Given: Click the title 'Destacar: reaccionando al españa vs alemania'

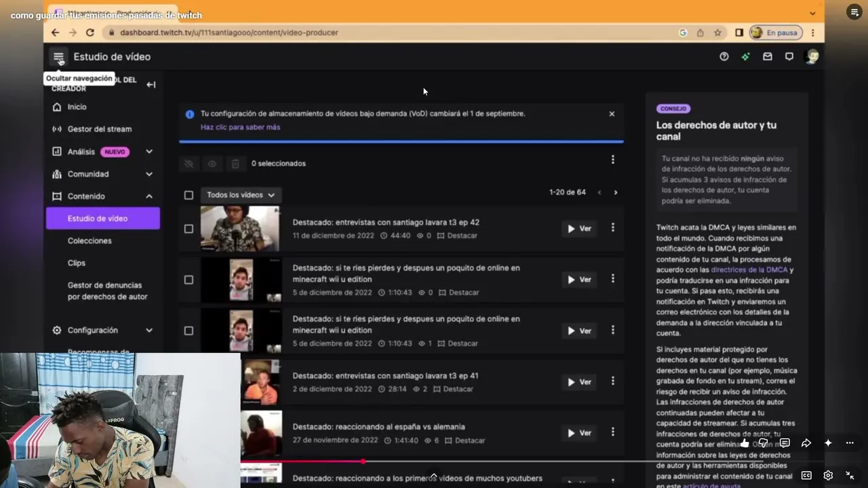Looking at the screenshot, I should point(378,427).
